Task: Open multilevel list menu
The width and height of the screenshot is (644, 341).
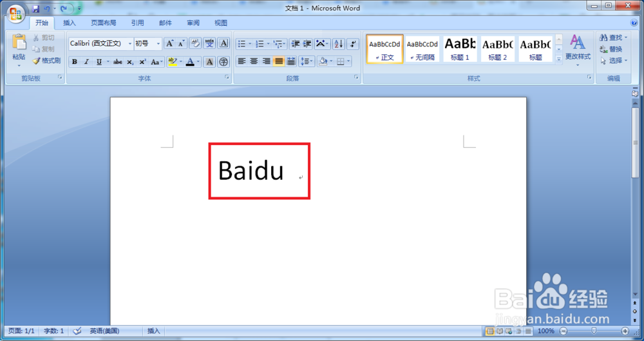Action: [x=279, y=44]
